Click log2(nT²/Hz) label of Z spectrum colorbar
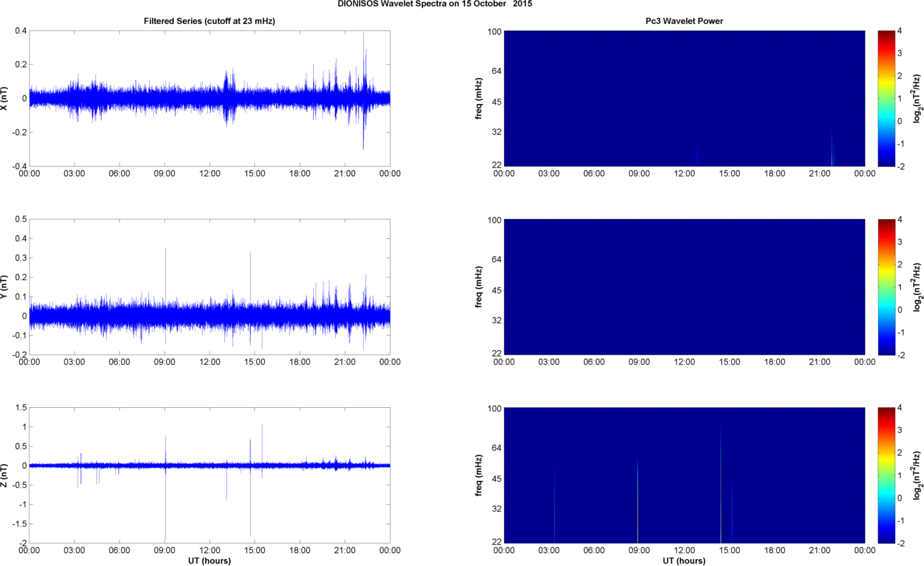 pyautogui.click(x=919, y=476)
